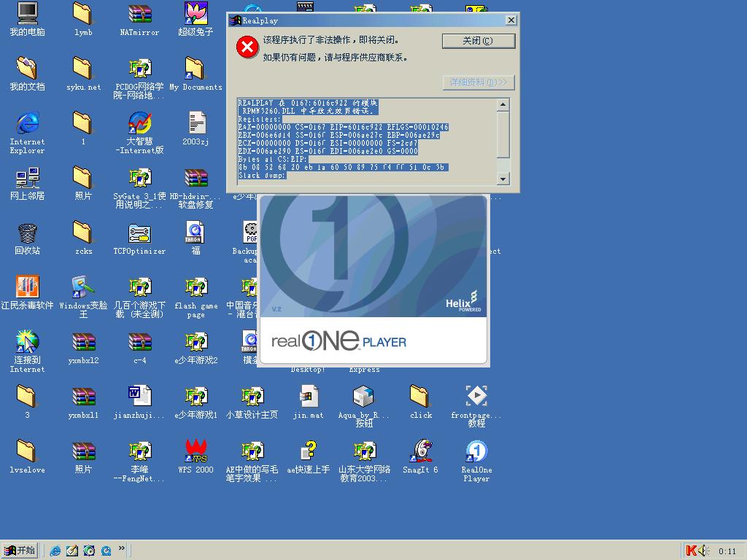Open the click folder
Viewport: 747px width, 560px height.
pos(420,396)
